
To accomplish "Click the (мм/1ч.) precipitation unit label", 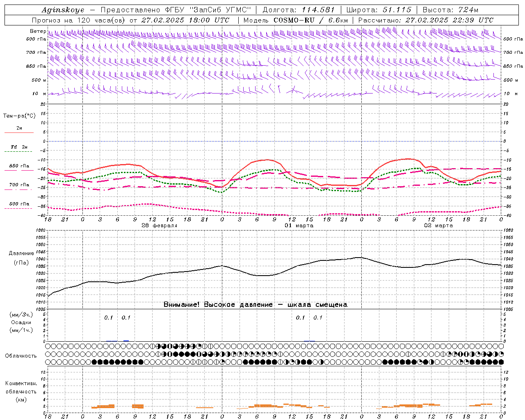I will [x=21, y=330].
